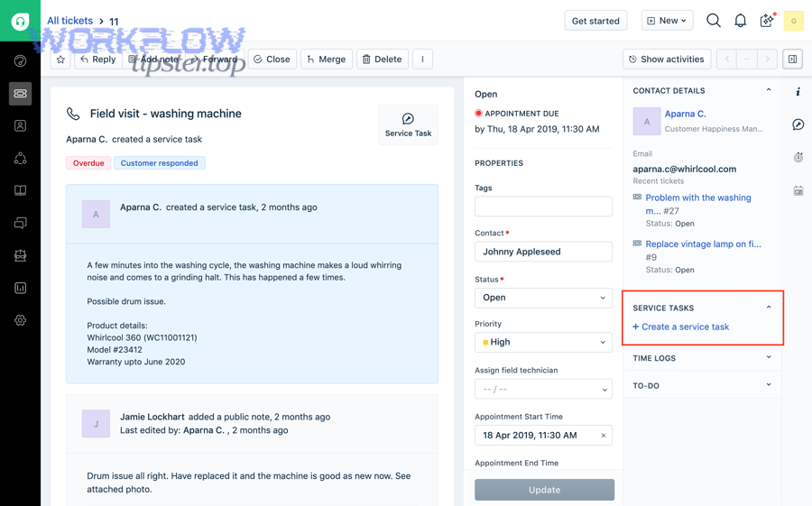Click the Get started button
The width and height of the screenshot is (812, 506).
point(595,21)
